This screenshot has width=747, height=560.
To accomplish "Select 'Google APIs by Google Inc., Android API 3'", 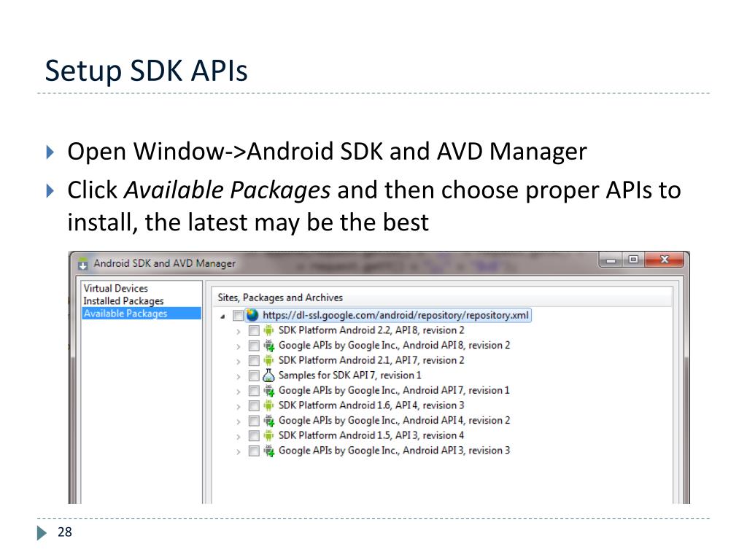I will [x=394, y=451].
